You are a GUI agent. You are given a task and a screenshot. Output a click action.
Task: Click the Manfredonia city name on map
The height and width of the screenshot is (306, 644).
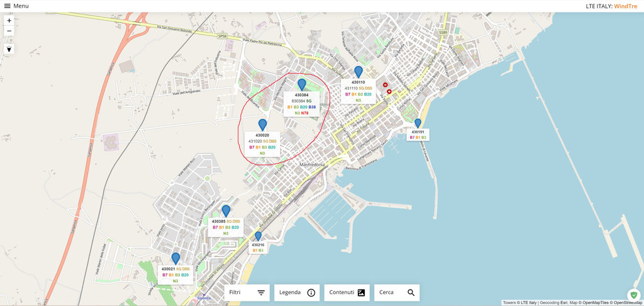(x=313, y=165)
